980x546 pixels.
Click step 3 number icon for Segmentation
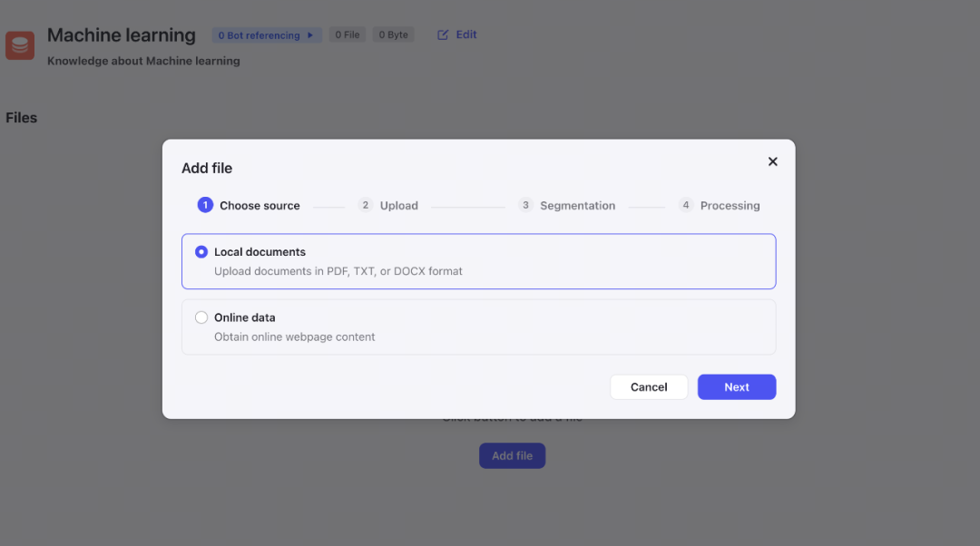coord(525,205)
